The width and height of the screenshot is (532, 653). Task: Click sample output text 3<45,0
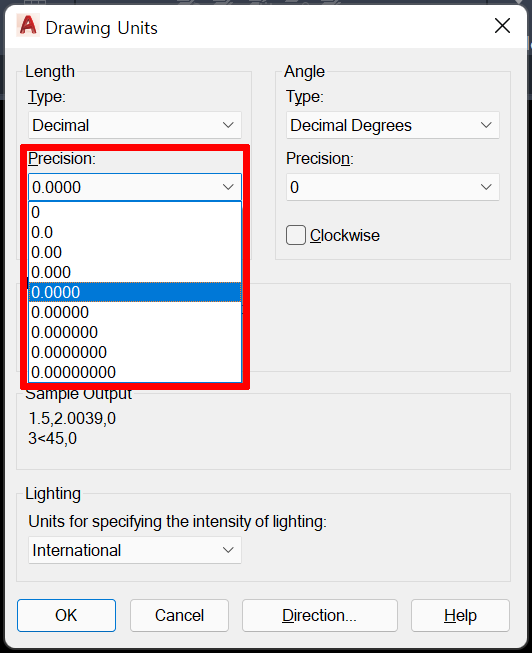click(52, 438)
